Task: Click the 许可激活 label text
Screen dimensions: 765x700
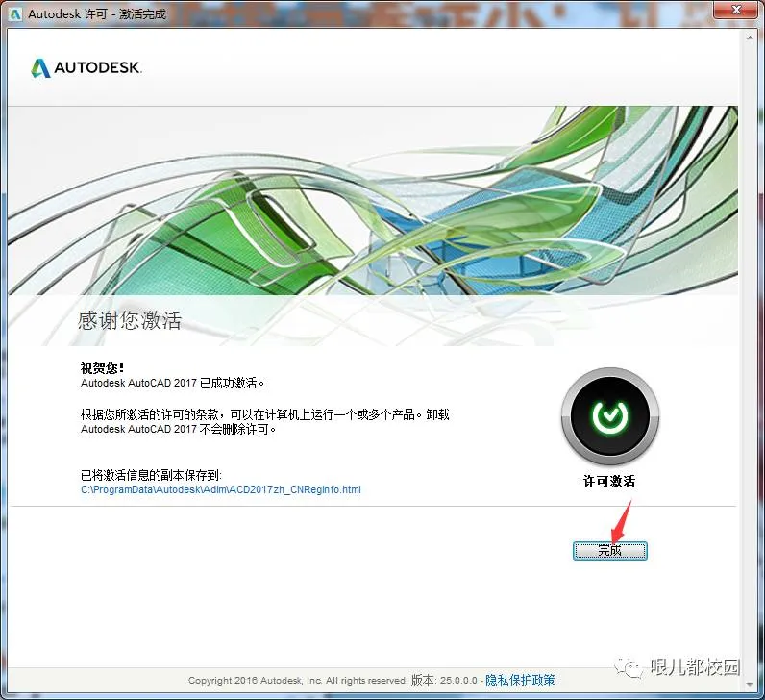Action: [610, 481]
